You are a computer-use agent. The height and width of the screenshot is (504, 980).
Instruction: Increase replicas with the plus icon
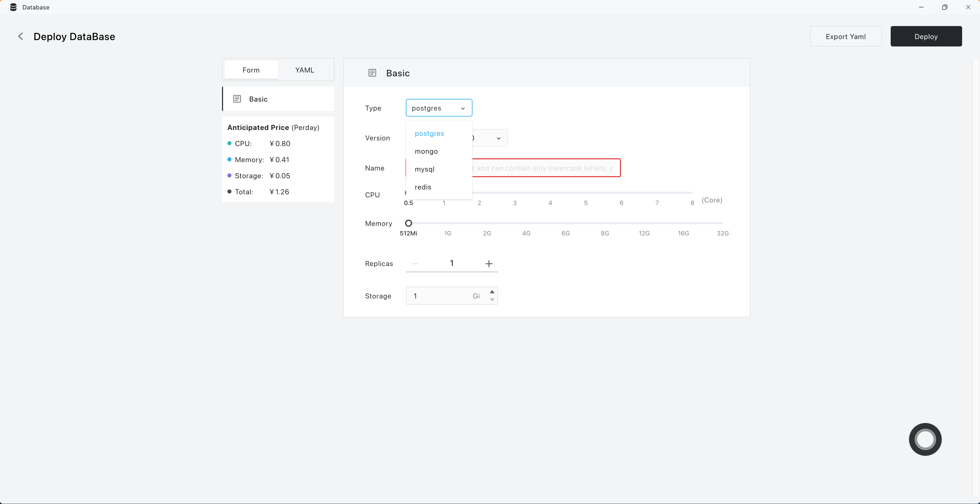pyautogui.click(x=488, y=263)
